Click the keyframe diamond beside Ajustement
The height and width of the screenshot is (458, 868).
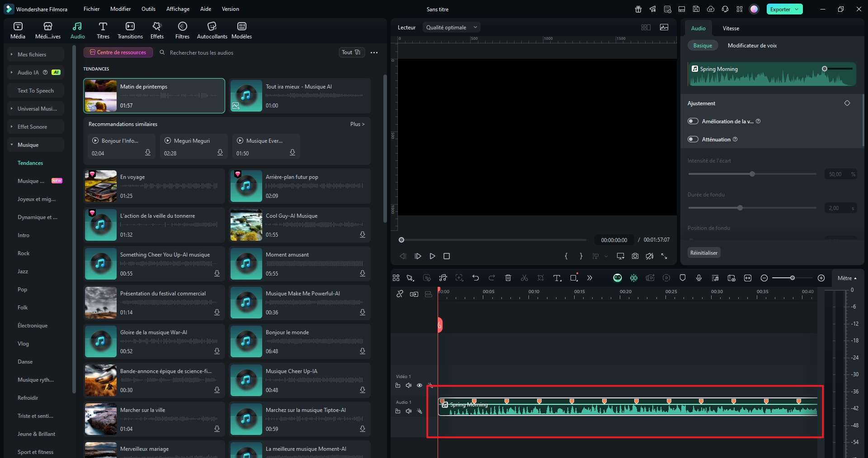[847, 103]
